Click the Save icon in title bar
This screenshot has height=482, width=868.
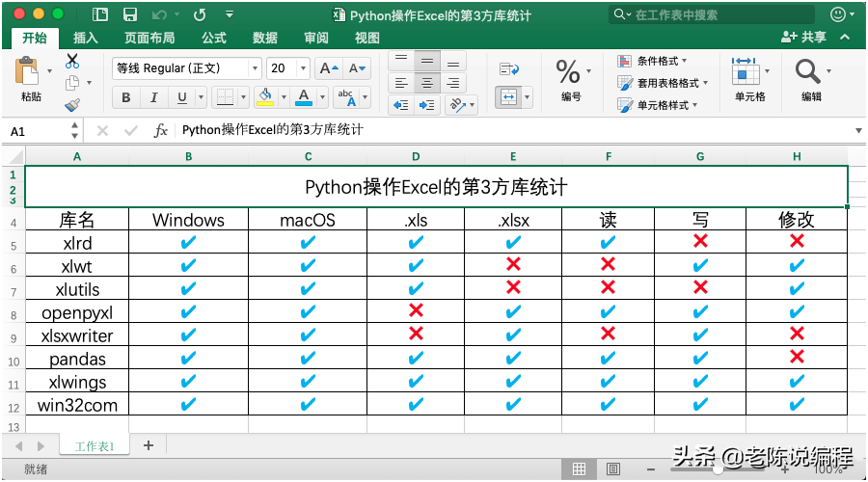click(x=129, y=14)
